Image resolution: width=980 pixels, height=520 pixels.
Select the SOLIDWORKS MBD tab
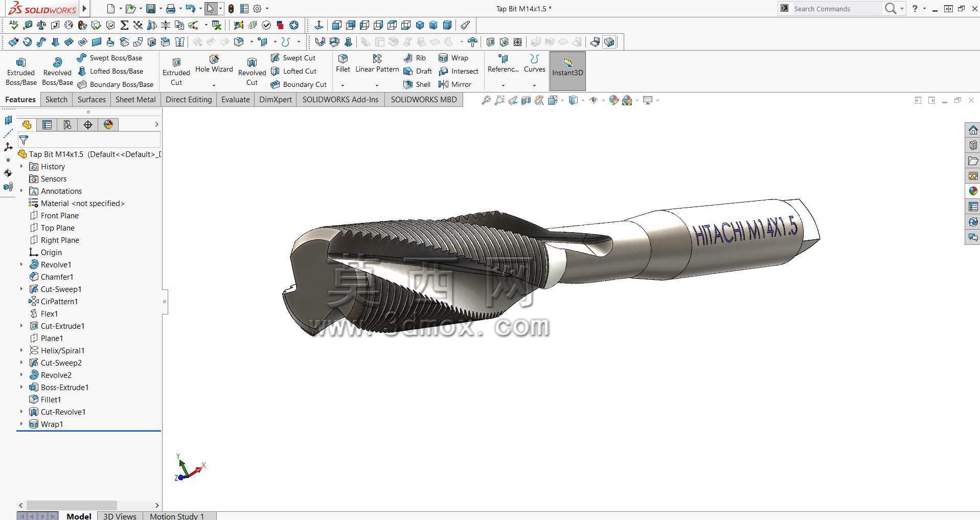[424, 100]
